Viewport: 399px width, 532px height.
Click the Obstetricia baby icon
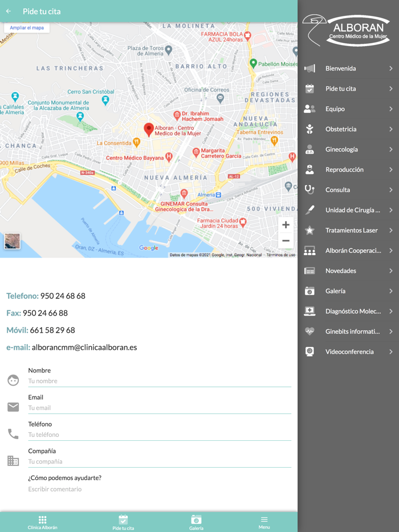310,129
